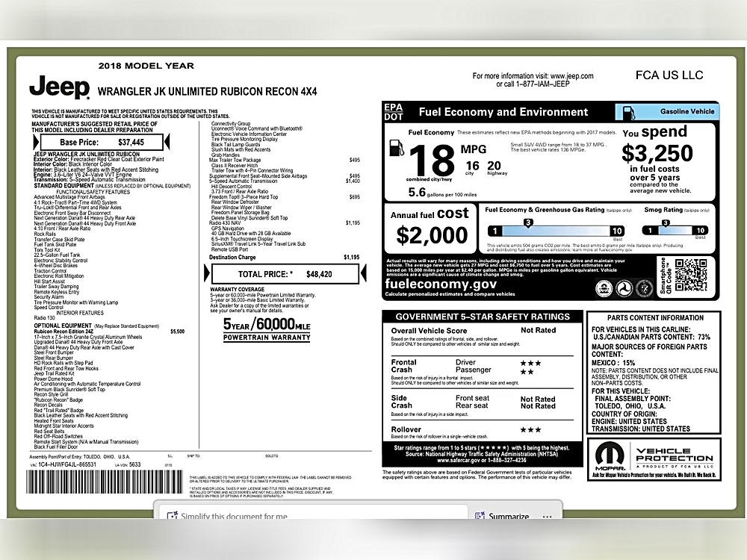Click the middle DOT agency seal

[x=624, y=287]
